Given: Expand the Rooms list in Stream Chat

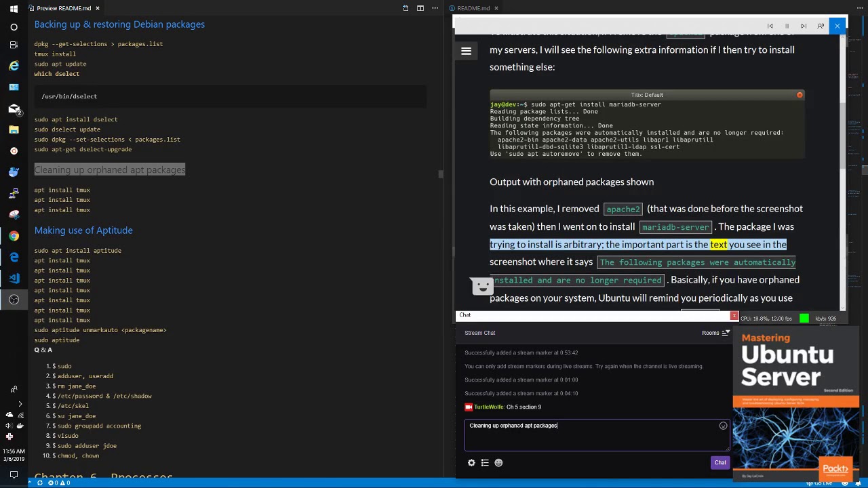Looking at the screenshot, I should pos(715,333).
